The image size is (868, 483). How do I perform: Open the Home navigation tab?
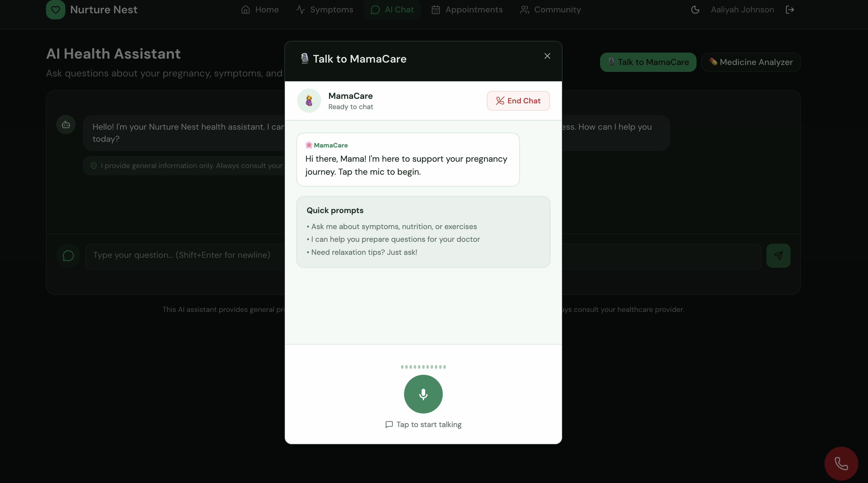click(x=260, y=9)
